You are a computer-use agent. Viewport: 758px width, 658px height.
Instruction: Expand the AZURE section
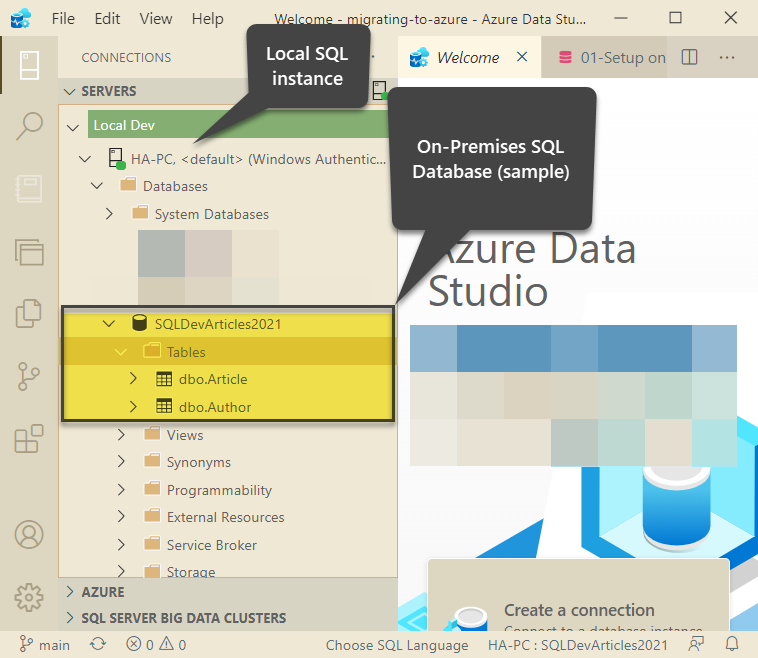[70, 592]
